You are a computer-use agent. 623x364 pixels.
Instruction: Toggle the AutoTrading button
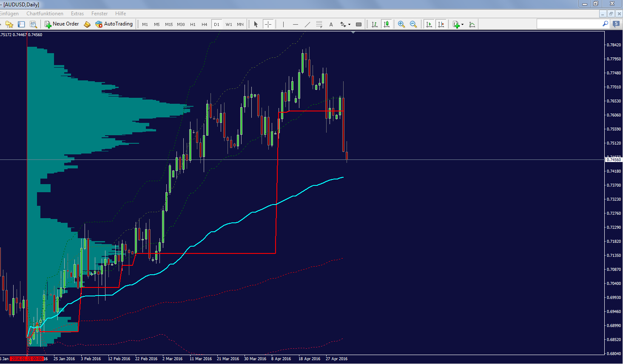(x=114, y=24)
